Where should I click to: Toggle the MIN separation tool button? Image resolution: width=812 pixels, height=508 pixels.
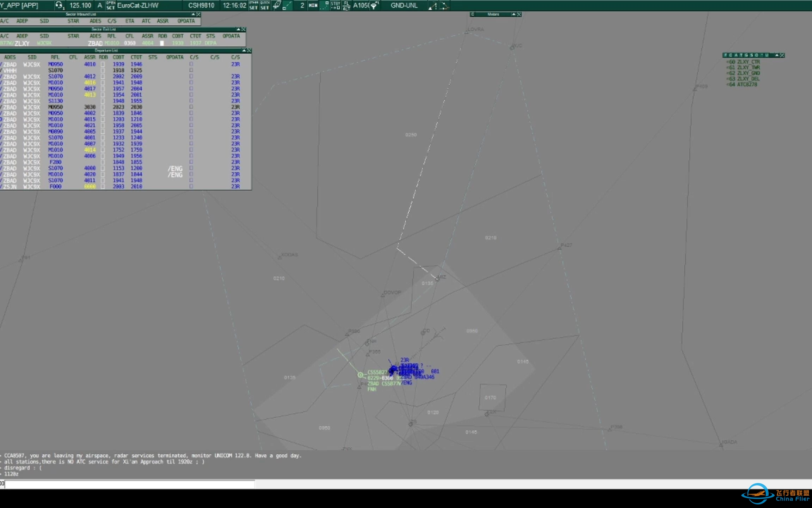click(313, 5)
